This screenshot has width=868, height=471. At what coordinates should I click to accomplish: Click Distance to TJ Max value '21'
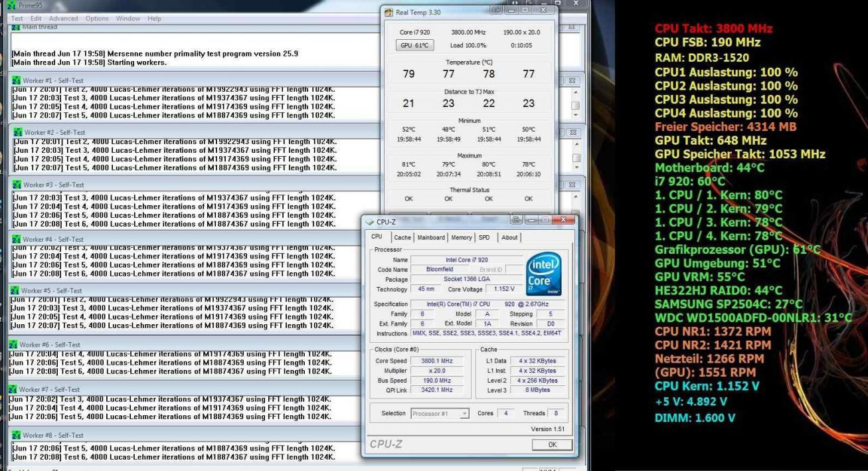tap(409, 103)
